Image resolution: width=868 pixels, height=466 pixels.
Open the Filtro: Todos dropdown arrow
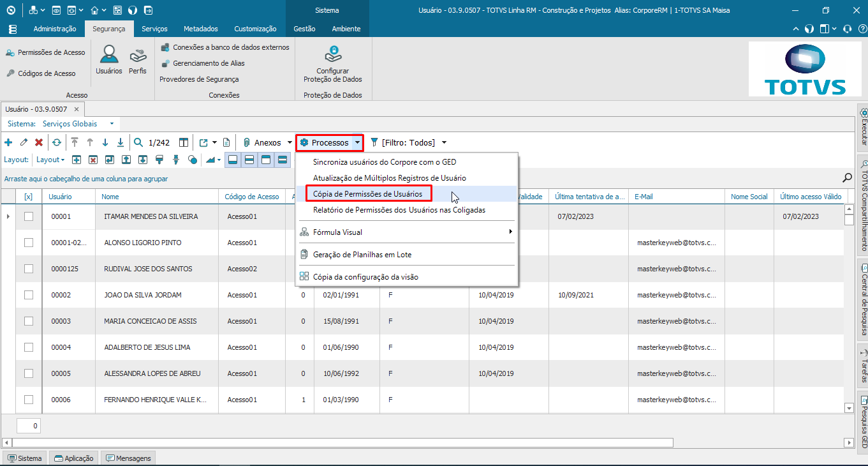(444, 142)
